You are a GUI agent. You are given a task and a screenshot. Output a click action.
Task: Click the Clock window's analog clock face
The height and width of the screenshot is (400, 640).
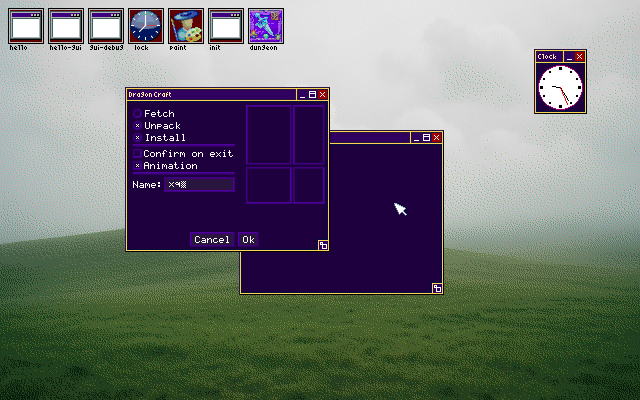click(x=560, y=87)
